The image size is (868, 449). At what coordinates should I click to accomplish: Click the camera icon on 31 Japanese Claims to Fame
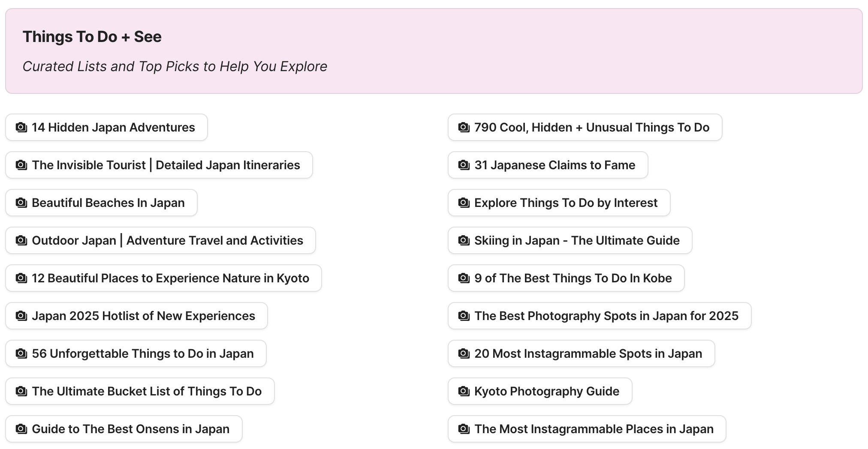tap(464, 165)
